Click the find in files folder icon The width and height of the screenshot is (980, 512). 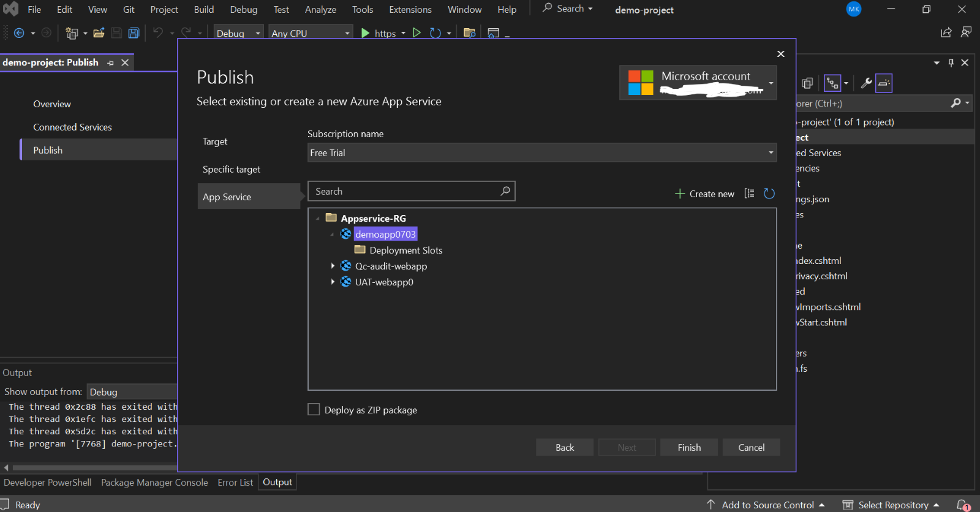(x=470, y=33)
